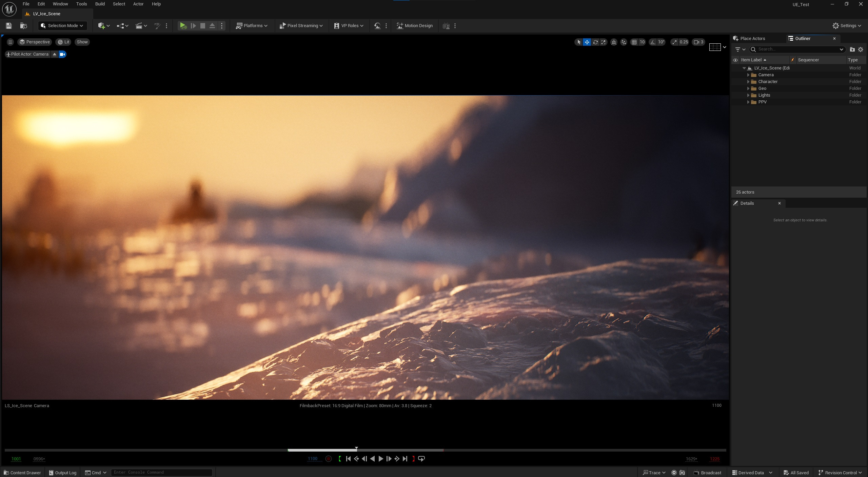Open the cinematics clapperboard dropdown

[141, 26]
